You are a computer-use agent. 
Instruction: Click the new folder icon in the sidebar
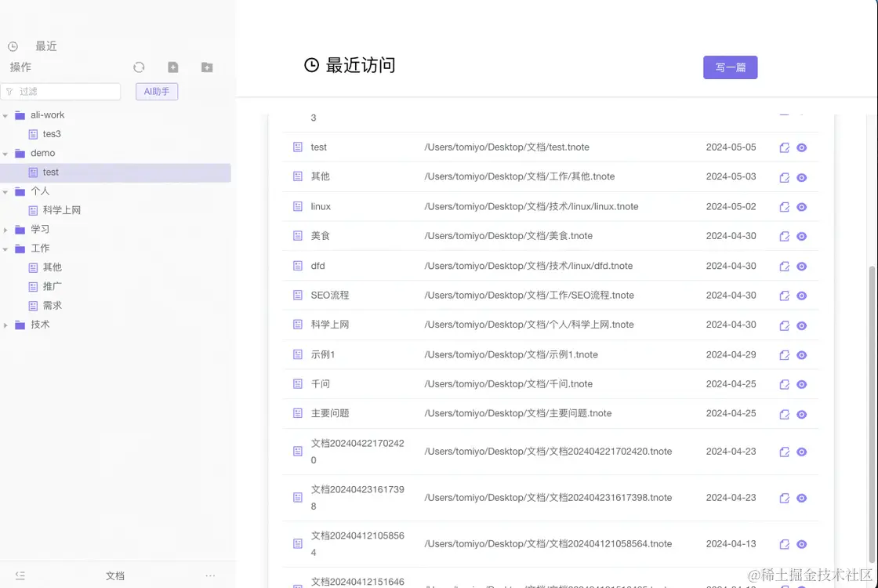click(x=207, y=67)
